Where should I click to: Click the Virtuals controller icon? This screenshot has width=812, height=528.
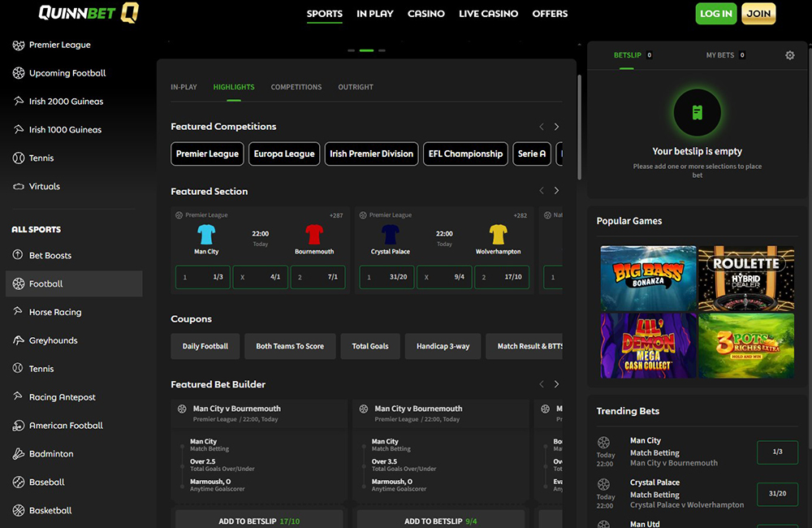coord(19,187)
